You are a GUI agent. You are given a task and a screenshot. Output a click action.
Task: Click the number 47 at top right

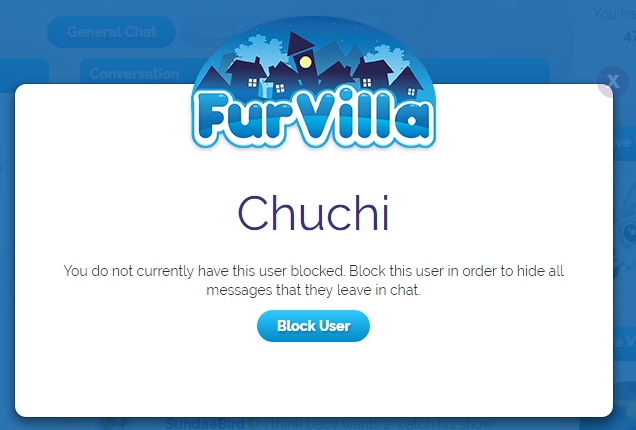[x=630, y=37]
